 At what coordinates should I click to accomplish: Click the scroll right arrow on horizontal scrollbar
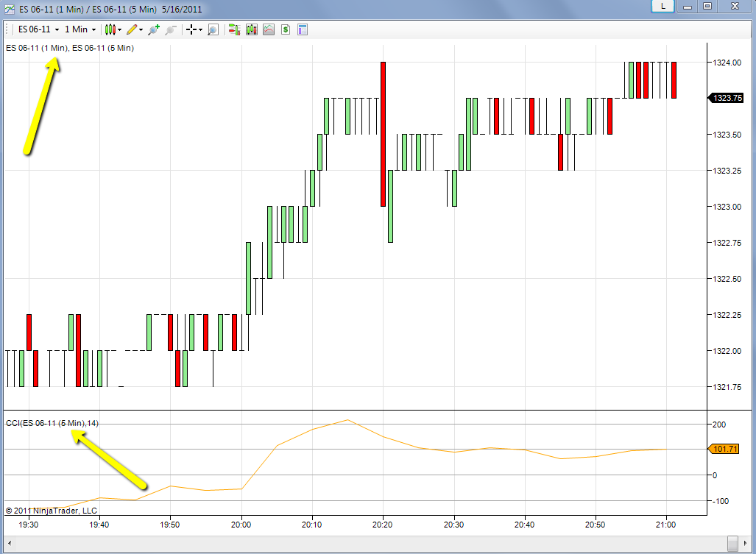746,543
